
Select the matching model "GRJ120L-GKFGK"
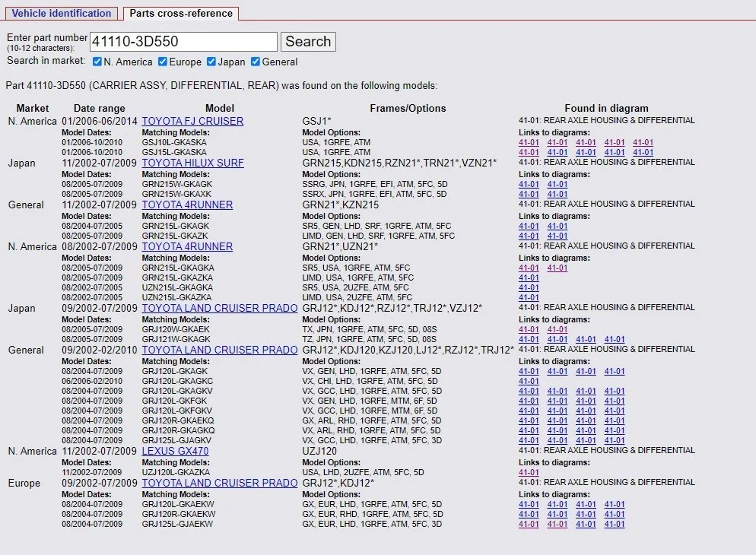[x=174, y=401]
